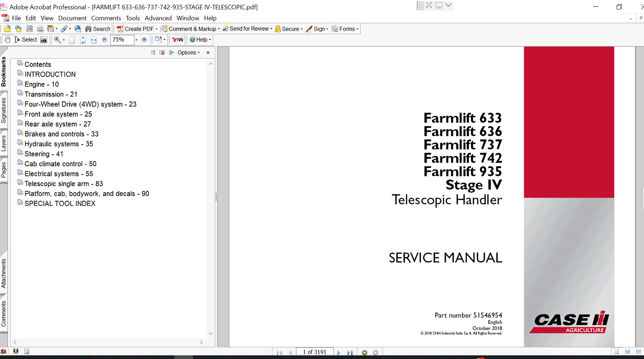Image resolution: width=644 pixels, height=359 pixels.
Task: Open the Hydraulic systems - 35 bookmark
Action: pyautogui.click(x=59, y=144)
